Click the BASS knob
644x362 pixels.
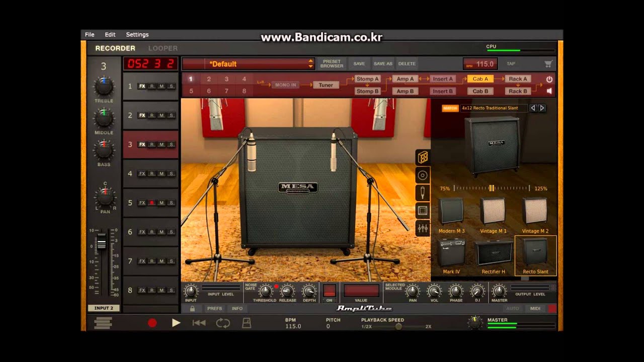pyautogui.click(x=104, y=150)
